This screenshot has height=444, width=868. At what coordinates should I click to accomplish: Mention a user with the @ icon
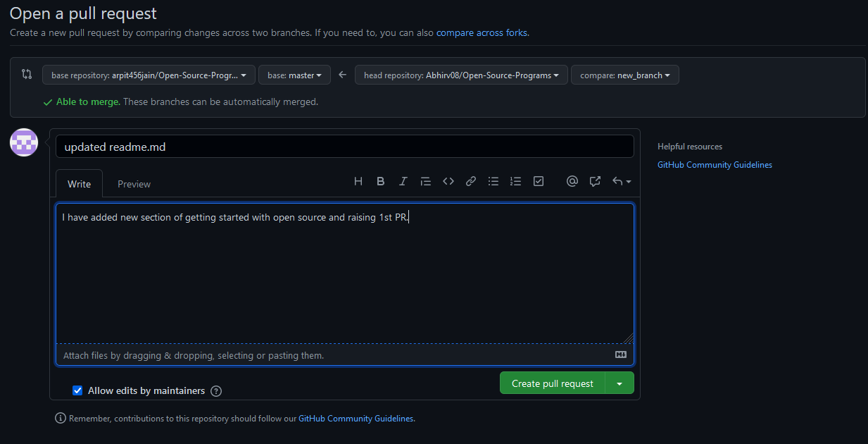point(572,182)
